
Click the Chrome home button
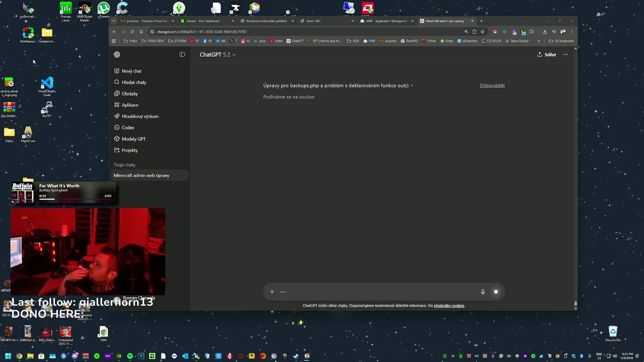coord(141,32)
